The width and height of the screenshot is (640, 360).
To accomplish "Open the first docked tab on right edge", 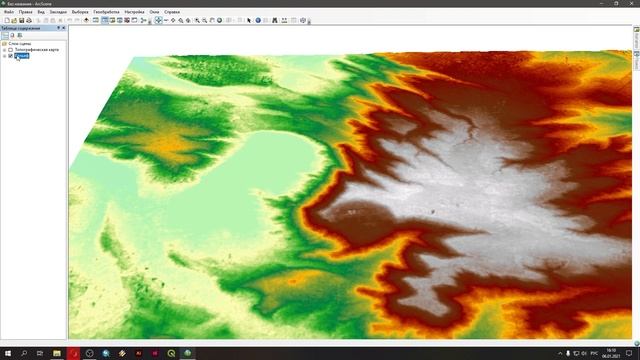I will click(x=636, y=38).
